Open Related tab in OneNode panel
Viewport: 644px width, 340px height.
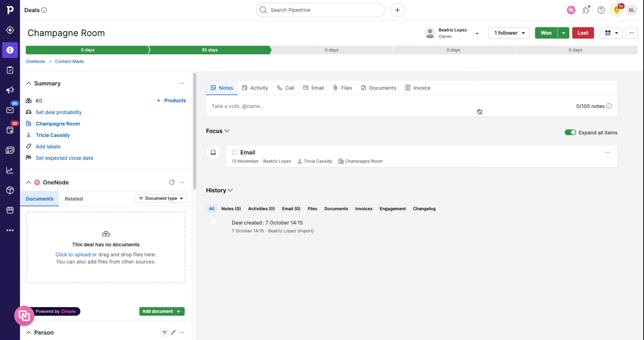click(x=74, y=199)
